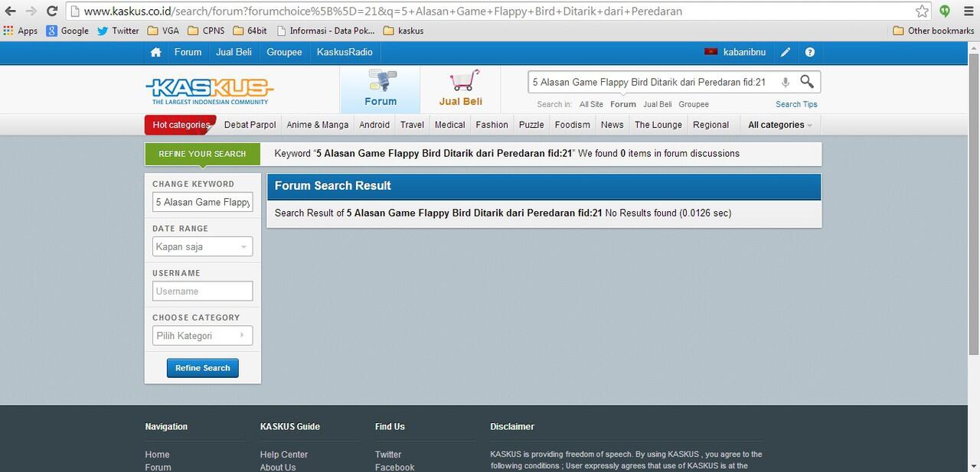This screenshot has width=980, height=472.
Task: Click the main search text field
Action: tap(651, 82)
